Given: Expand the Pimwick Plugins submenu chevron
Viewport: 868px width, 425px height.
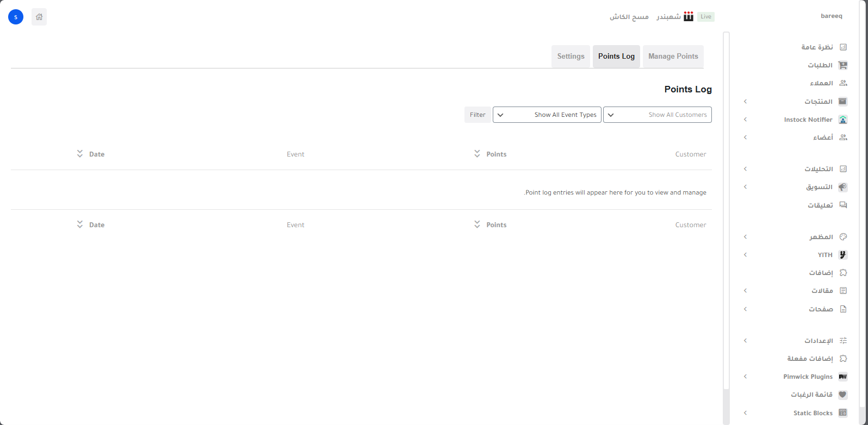Looking at the screenshot, I should coord(746,377).
